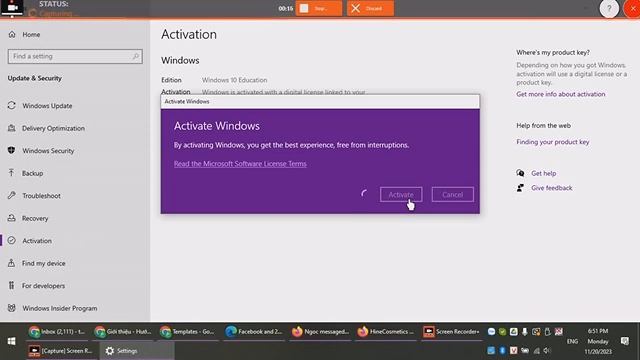This screenshot has height=360, width=640.
Task: Click the microphone tray icon
Action: 524,332
